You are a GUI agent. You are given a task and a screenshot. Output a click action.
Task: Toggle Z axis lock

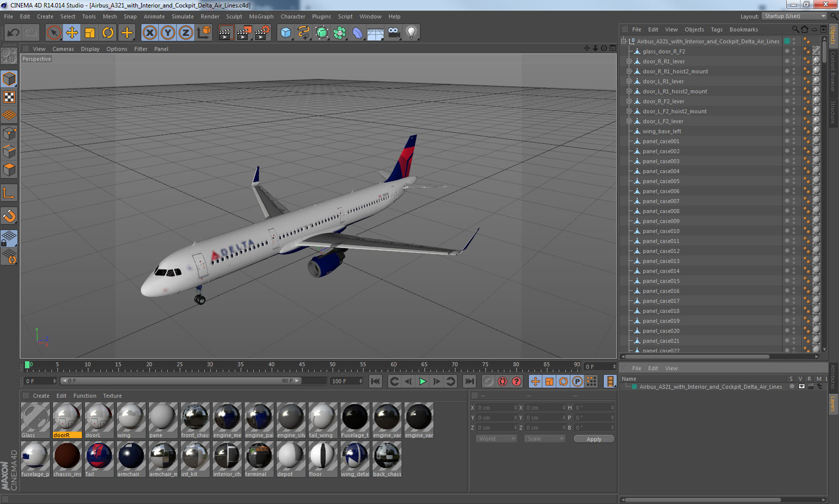pyautogui.click(x=186, y=33)
